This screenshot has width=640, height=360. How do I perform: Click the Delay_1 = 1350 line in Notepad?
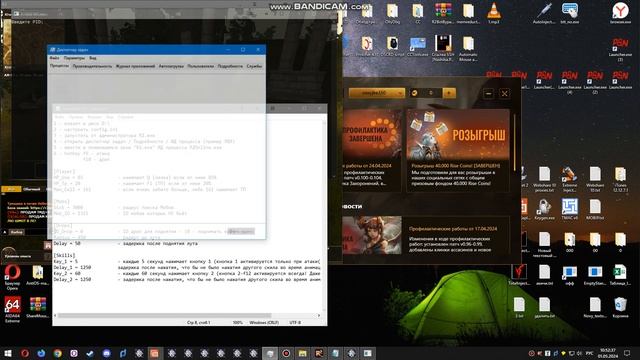187,267
